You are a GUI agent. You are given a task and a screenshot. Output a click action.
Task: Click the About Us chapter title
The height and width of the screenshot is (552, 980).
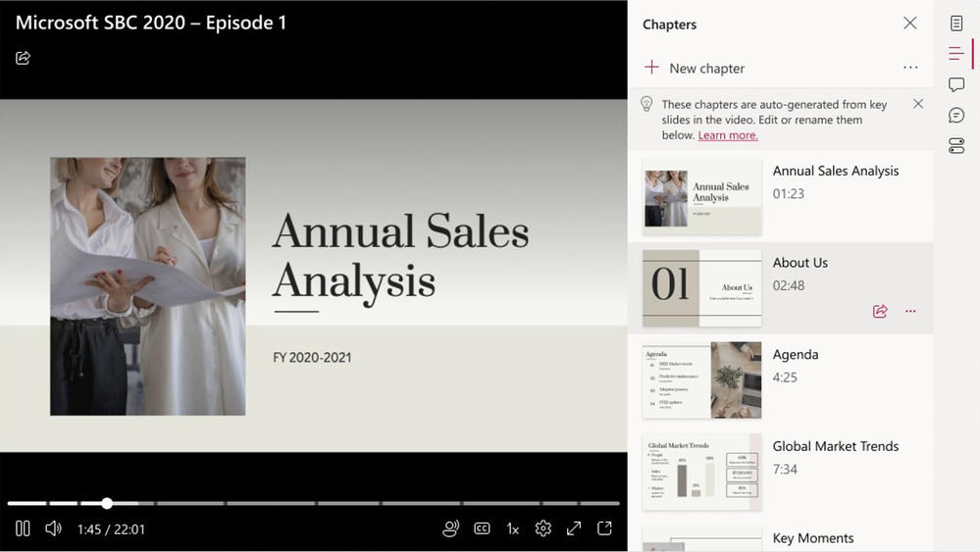click(x=800, y=262)
